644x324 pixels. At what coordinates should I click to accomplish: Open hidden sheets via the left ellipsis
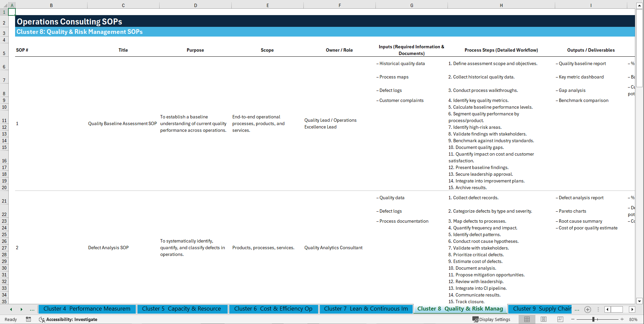pyautogui.click(x=32, y=309)
